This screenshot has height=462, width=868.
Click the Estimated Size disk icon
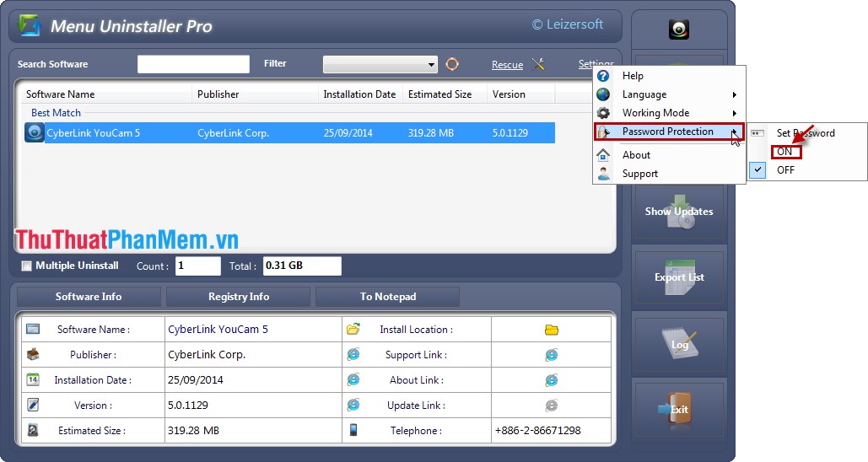pos(33,430)
